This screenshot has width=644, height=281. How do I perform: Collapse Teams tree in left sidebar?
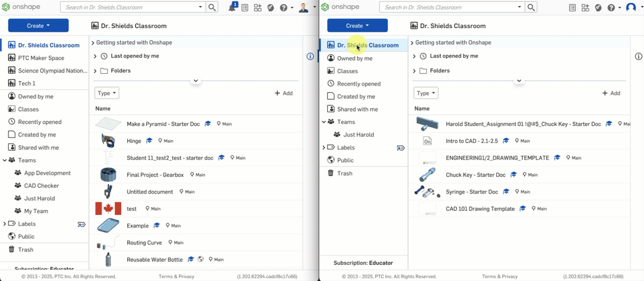click(5, 160)
